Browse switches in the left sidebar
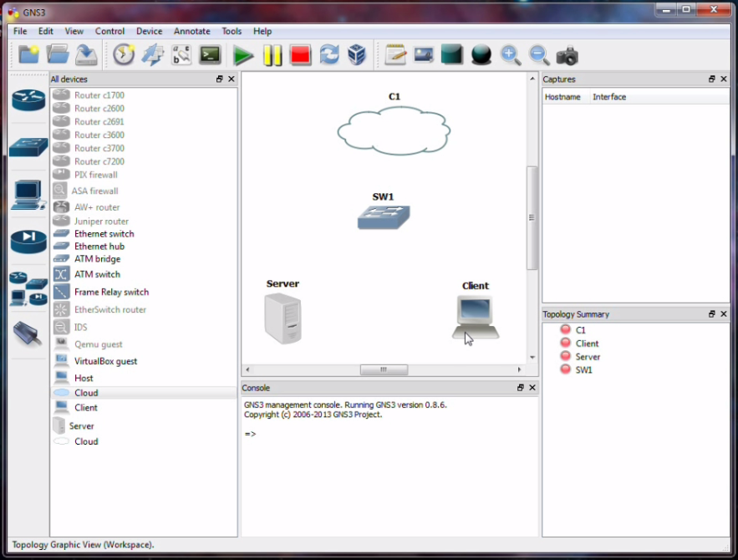This screenshot has width=738, height=560. tap(28, 147)
